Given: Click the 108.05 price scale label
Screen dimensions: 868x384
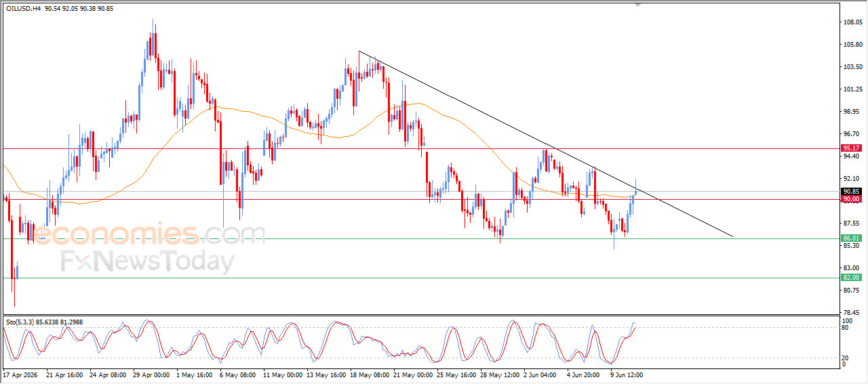Looking at the screenshot, I should pos(852,22).
